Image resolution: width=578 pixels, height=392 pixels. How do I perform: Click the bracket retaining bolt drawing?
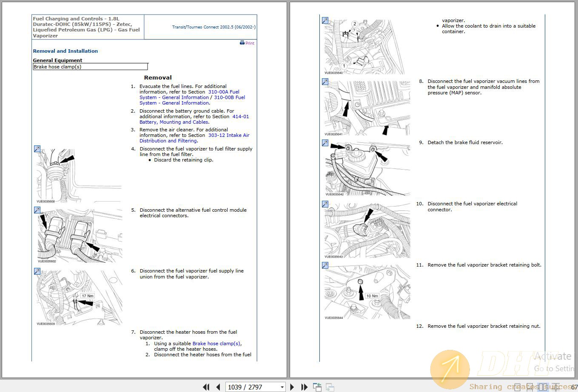tap(367, 291)
